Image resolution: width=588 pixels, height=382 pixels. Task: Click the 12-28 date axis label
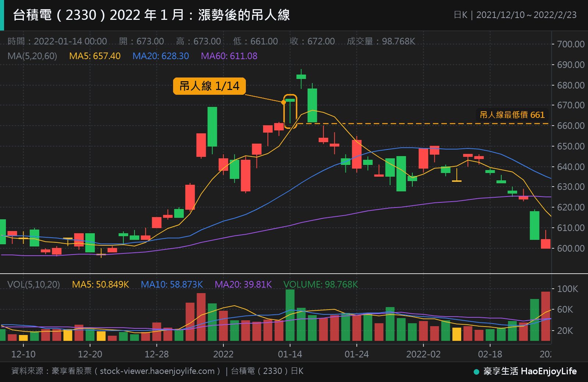[157, 354]
